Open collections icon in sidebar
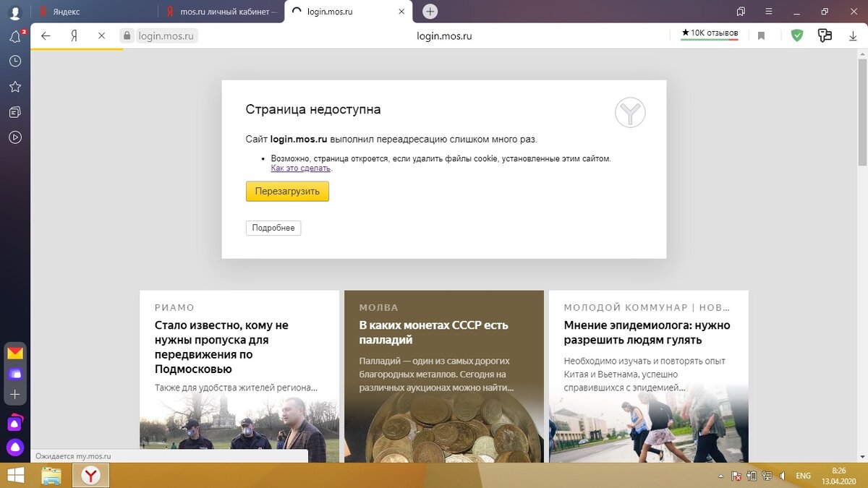 point(14,112)
